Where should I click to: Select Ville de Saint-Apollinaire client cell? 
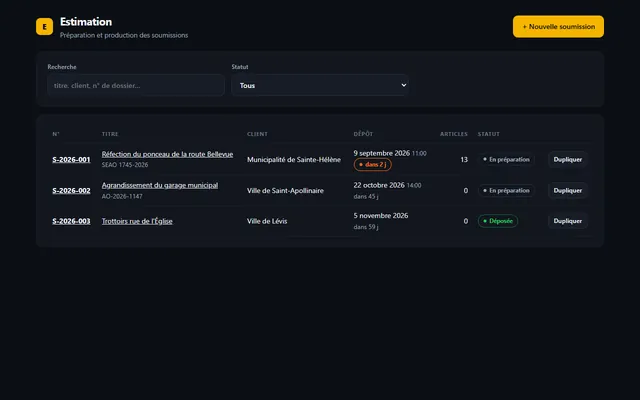coord(285,191)
